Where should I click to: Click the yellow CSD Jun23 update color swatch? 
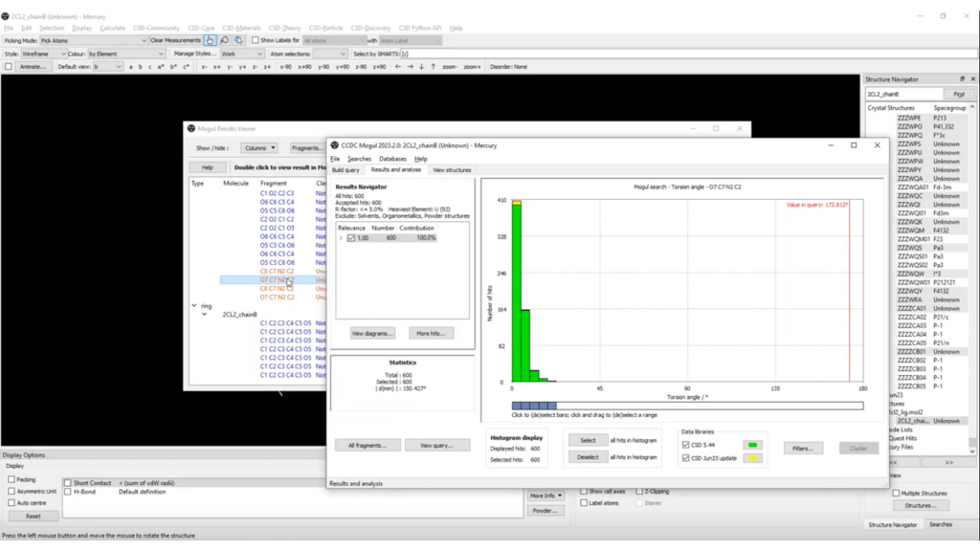coord(754,458)
